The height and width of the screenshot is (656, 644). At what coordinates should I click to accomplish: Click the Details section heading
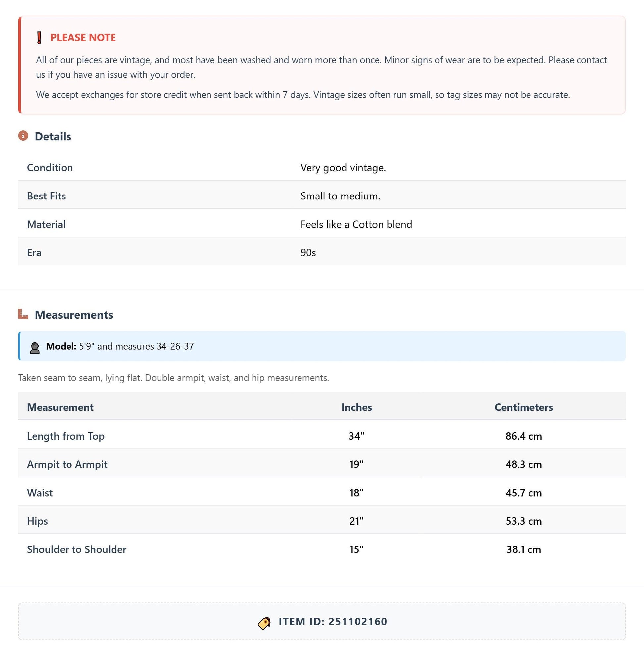(53, 136)
